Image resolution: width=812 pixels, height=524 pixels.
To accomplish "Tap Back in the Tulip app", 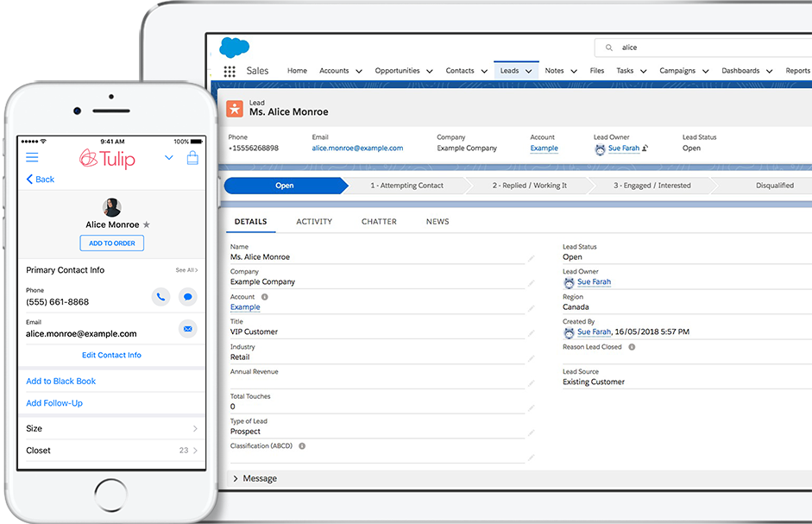I will click(x=41, y=180).
